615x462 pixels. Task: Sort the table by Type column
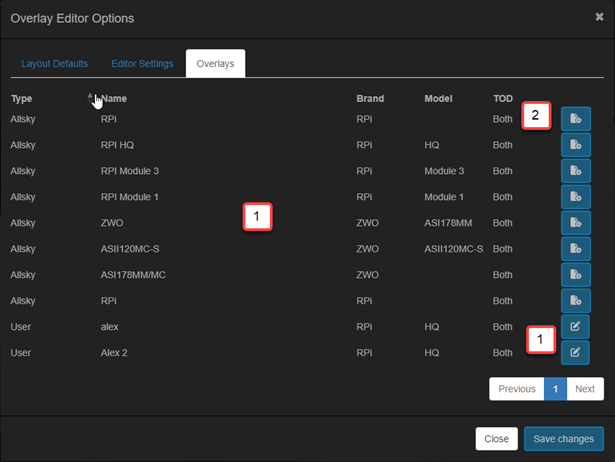click(x=22, y=99)
